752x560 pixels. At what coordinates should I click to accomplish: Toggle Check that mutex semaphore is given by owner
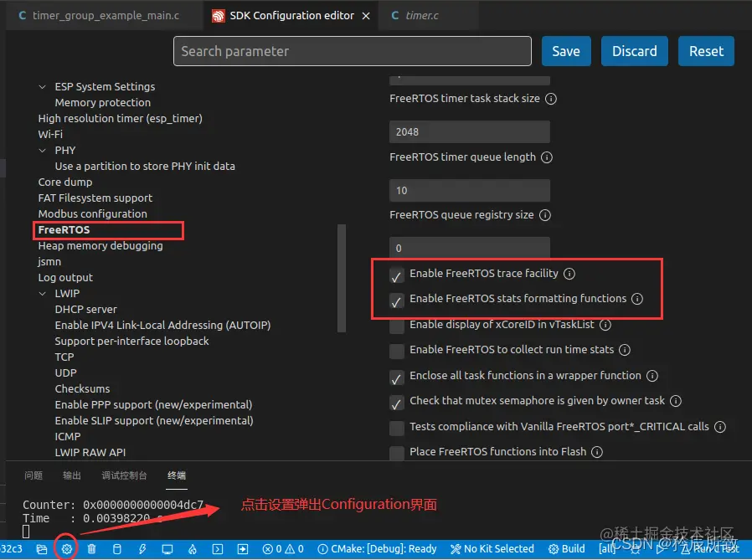pos(397,403)
